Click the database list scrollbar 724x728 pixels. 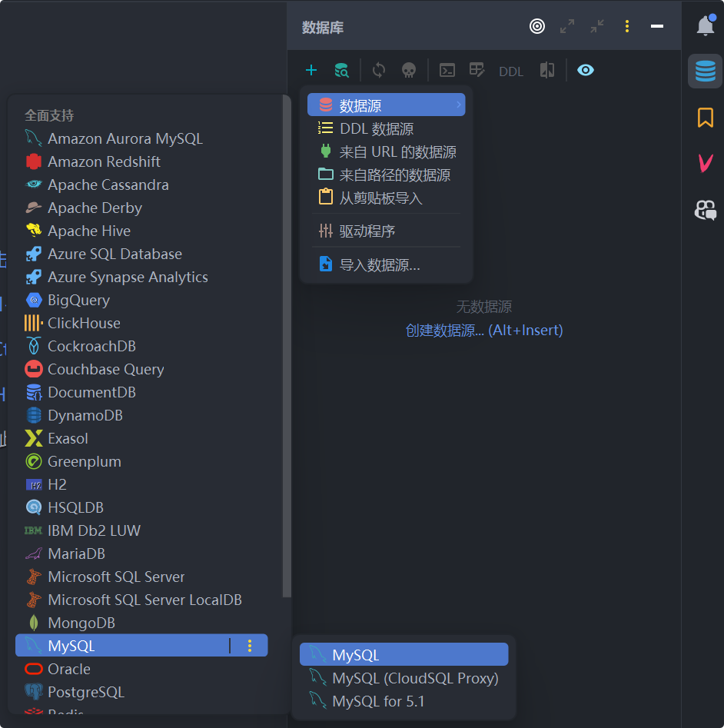click(x=287, y=346)
